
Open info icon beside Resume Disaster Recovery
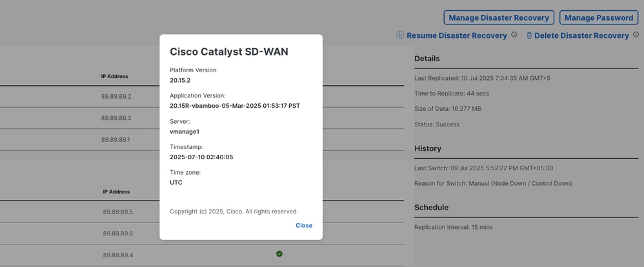coord(514,35)
